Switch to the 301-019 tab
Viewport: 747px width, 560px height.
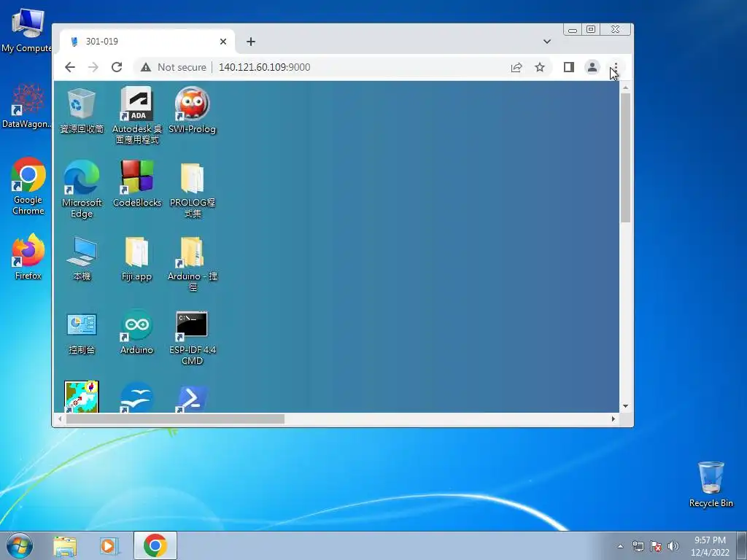point(147,42)
